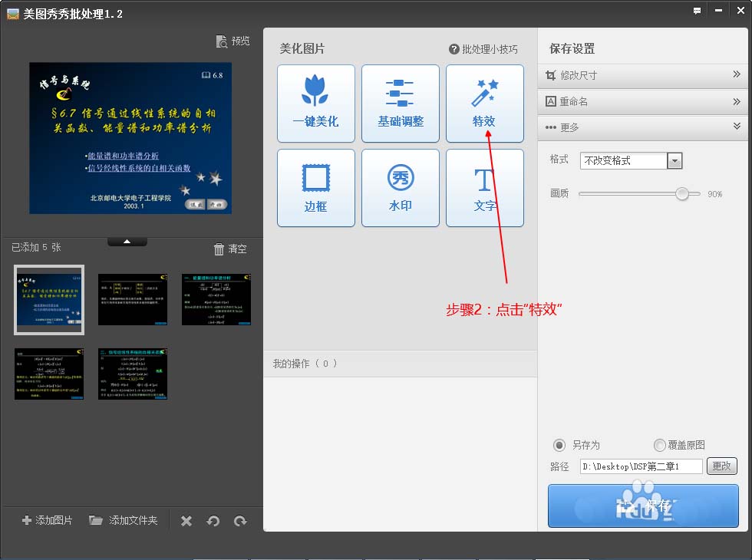752x560 pixels.
Task: Collapse the 更多 more section
Action: [643, 127]
